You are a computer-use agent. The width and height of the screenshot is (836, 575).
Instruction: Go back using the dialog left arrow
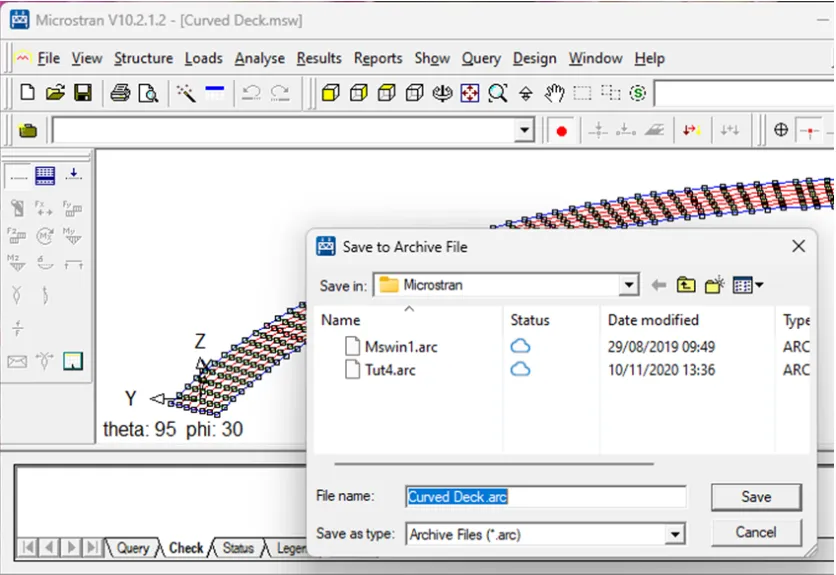[x=659, y=285]
